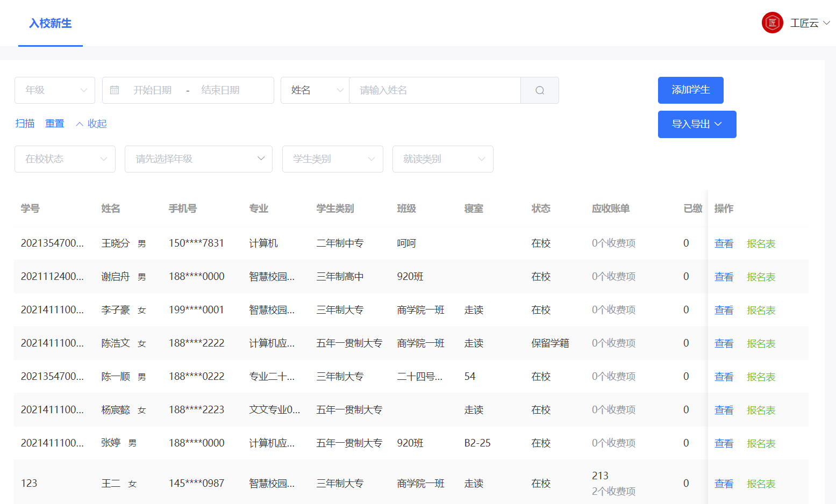Click the 请输入姓名 input field
Image resolution: width=836 pixels, height=504 pixels.
click(x=434, y=90)
